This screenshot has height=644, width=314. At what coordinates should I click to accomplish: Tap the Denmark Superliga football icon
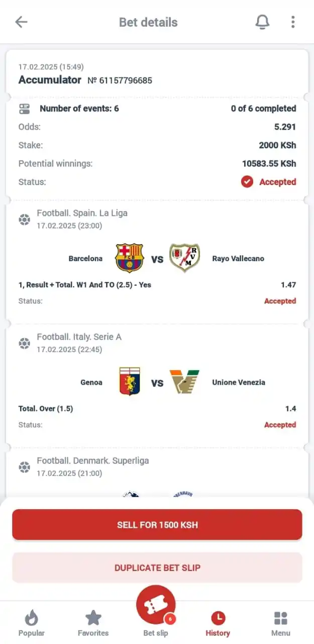(24, 467)
